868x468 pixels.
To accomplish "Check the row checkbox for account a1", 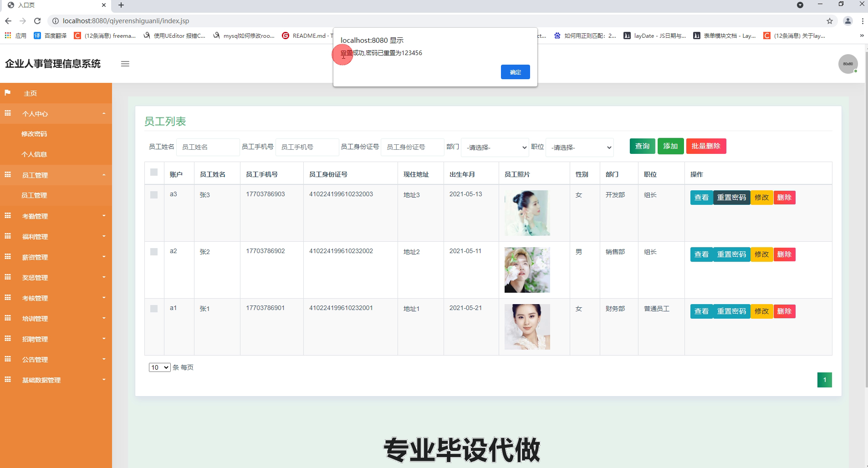I will (154, 309).
